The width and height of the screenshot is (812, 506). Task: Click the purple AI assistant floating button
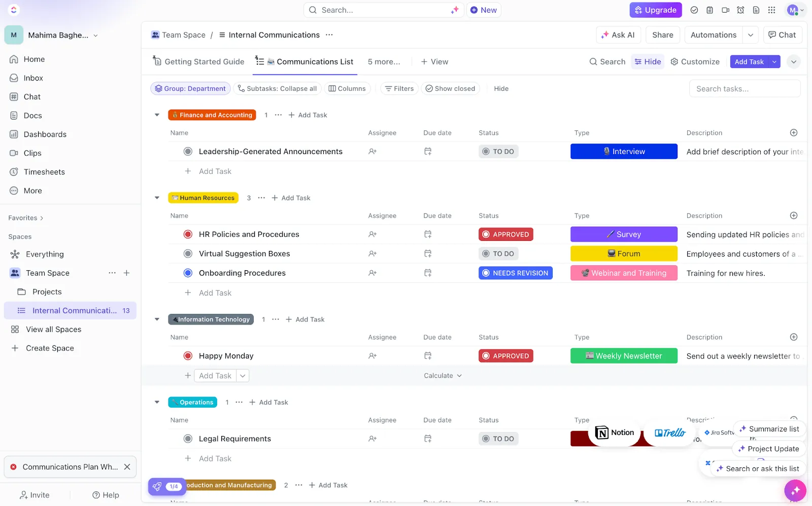click(795, 490)
